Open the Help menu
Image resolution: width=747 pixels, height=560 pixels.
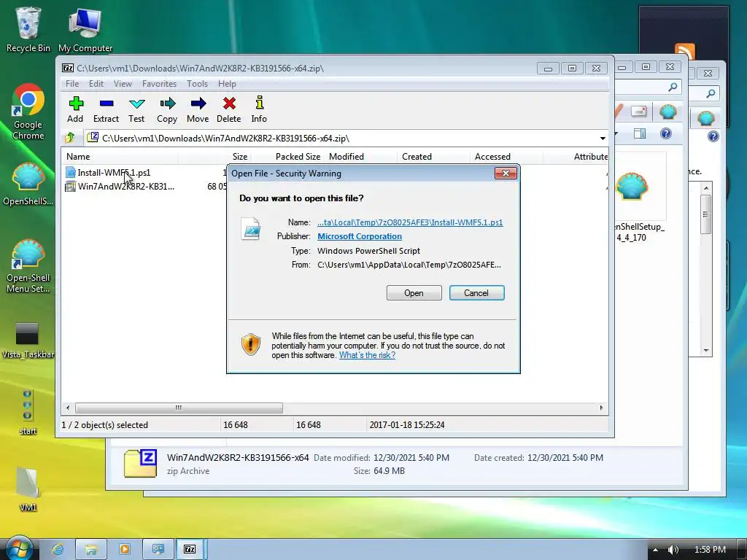coord(228,84)
